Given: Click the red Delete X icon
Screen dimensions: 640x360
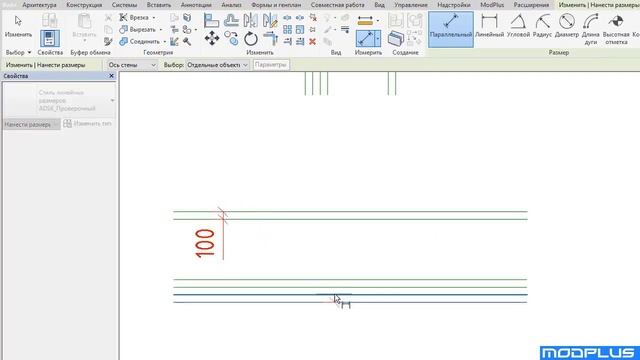Looking at the screenshot, I should (x=312, y=41).
